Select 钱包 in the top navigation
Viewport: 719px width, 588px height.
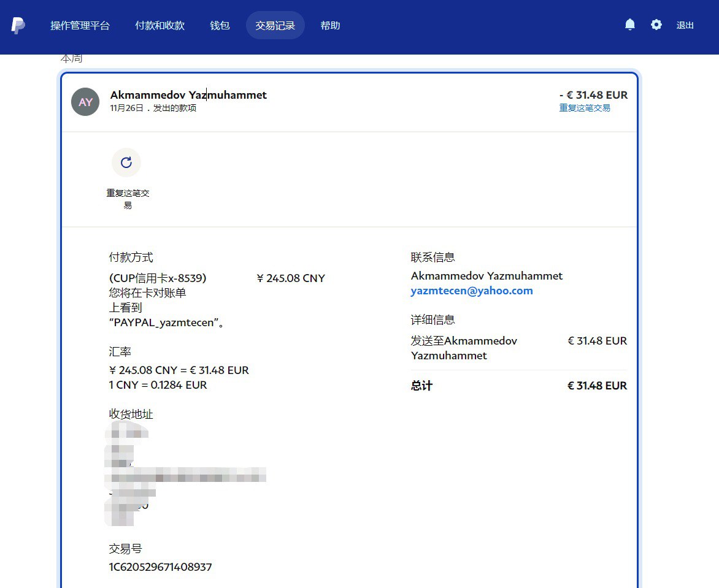[x=220, y=26]
